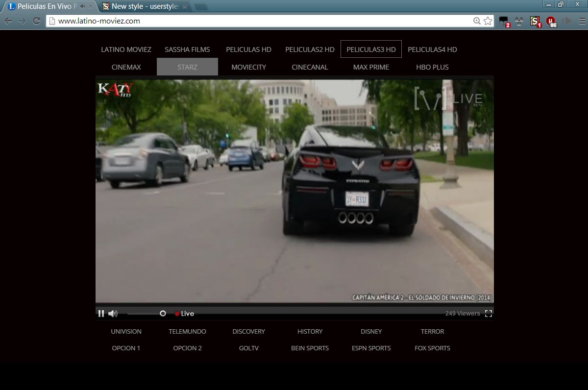The image size is (588, 390).
Task: Open the SASSHA FILMS channel
Action: pyautogui.click(x=187, y=49)
